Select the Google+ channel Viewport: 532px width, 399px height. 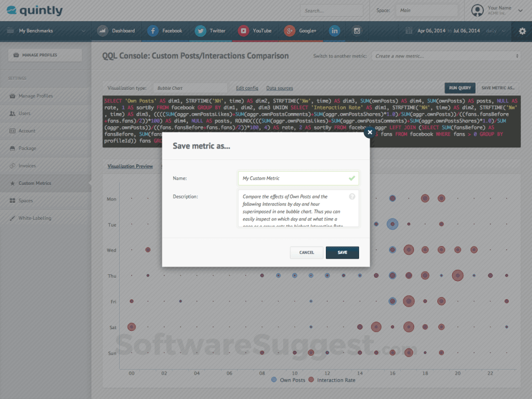(x=301, y=32)
